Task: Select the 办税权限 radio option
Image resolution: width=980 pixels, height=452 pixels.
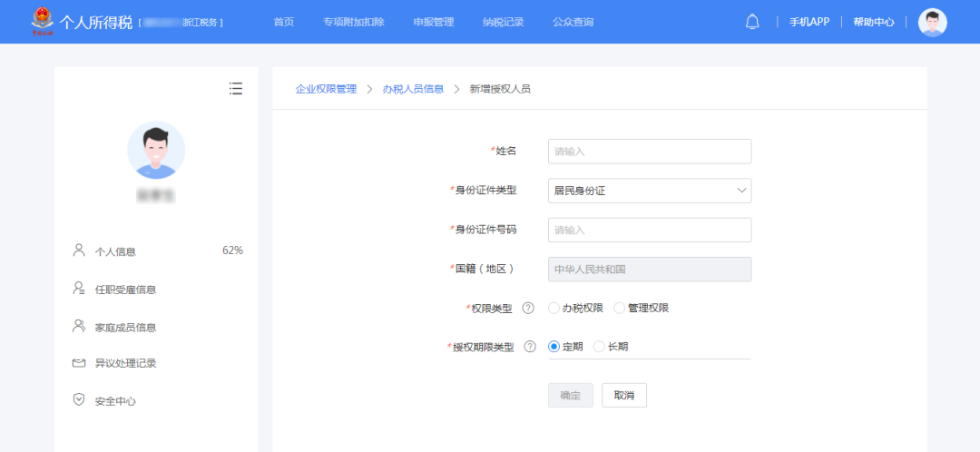Action: pyautogui.click(x=554, y=309)
